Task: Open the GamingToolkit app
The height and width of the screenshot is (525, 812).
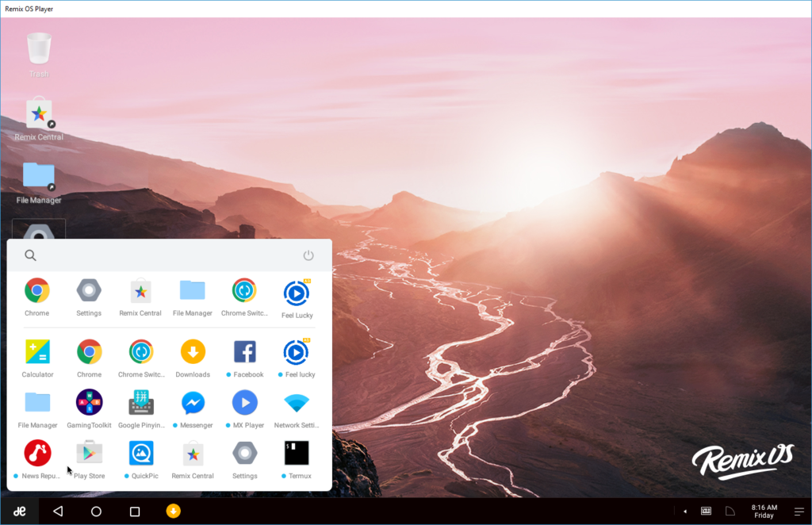Action: [x=89, y=403]
